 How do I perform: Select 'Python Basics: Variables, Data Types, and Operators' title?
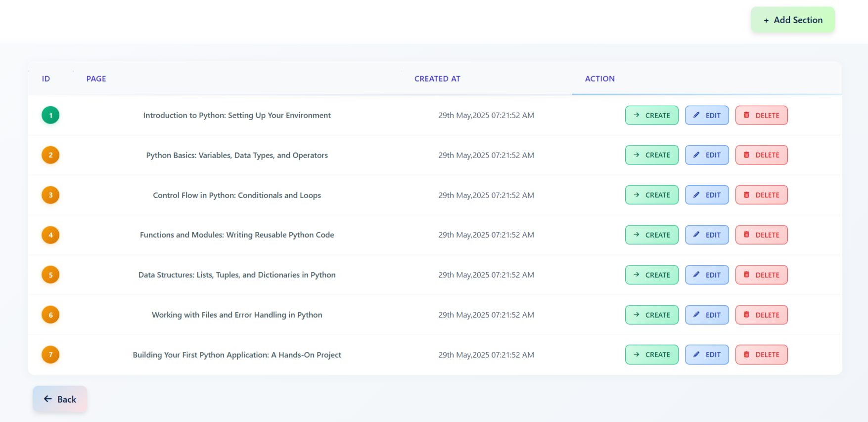[237, 155]
